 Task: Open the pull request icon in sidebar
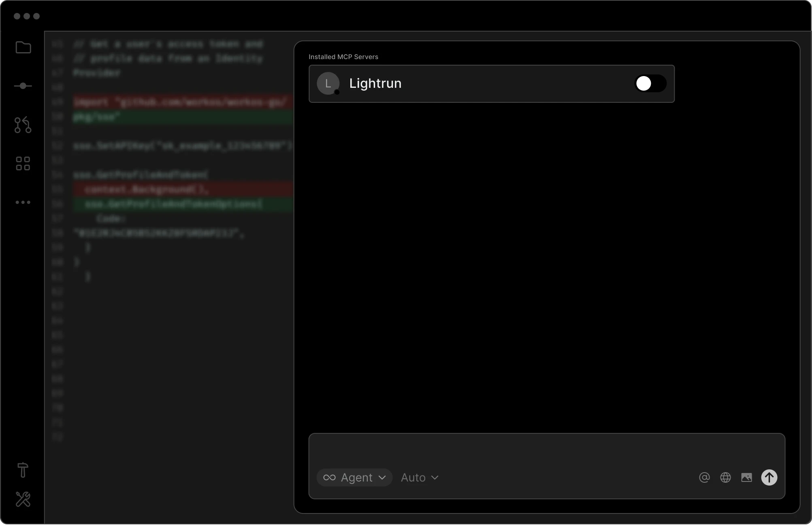pos(23,125)
